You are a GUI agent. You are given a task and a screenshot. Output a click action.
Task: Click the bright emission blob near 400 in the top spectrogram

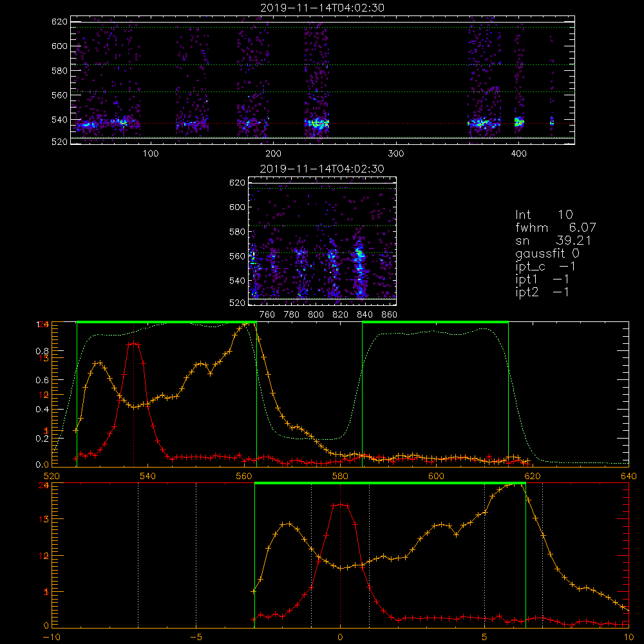coord(519,122)
